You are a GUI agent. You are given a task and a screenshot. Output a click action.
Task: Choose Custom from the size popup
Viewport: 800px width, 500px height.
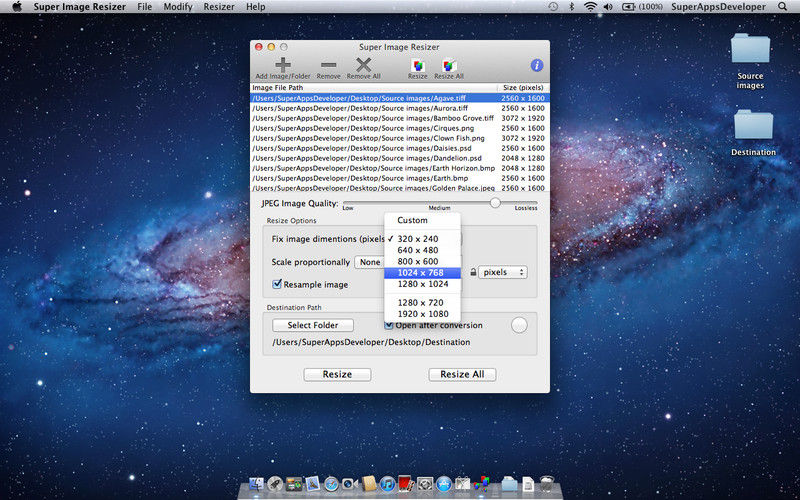coord(422,220)
